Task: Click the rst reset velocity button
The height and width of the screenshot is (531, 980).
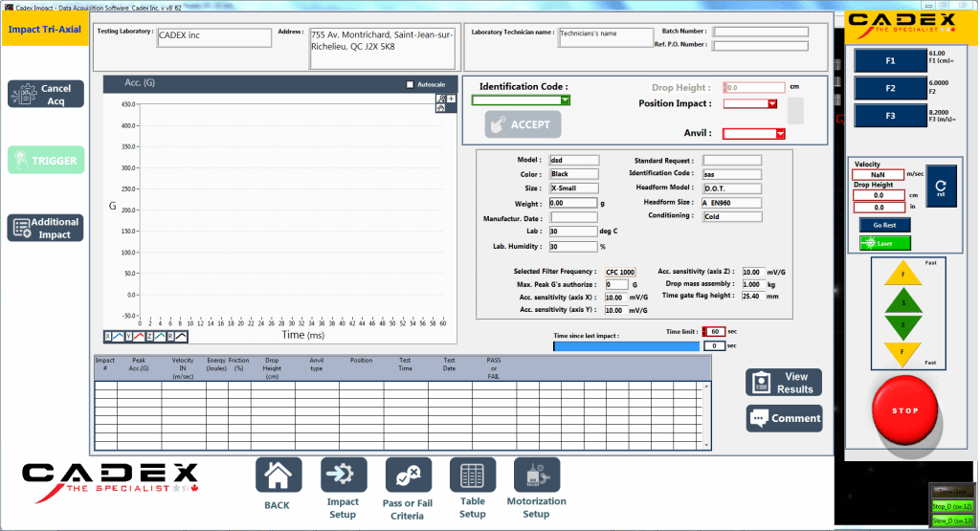Action: pos(939,186)
